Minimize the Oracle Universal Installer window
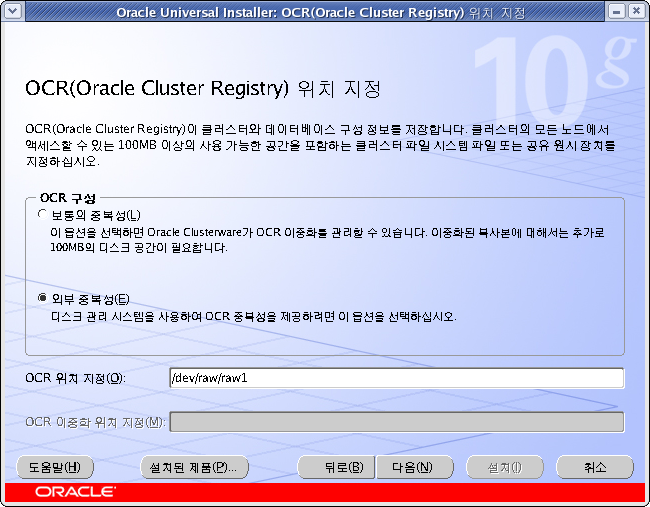 pyautogui.click(x=616, y=11)
